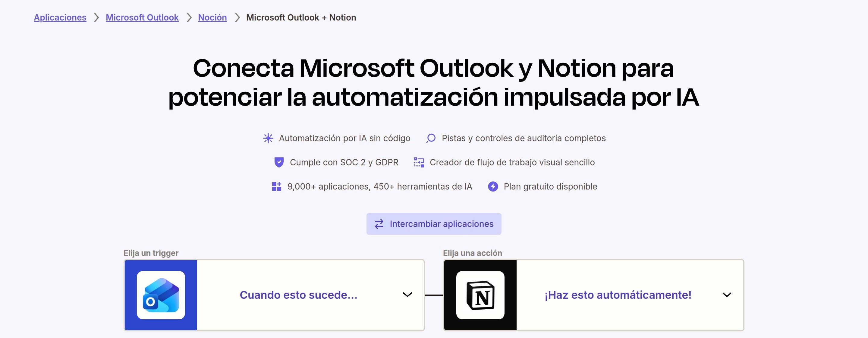This screenshot has width=868, height=338.
Task: Go to Microsoft Outlook breadcrumb link
Action: click(142, 18)
